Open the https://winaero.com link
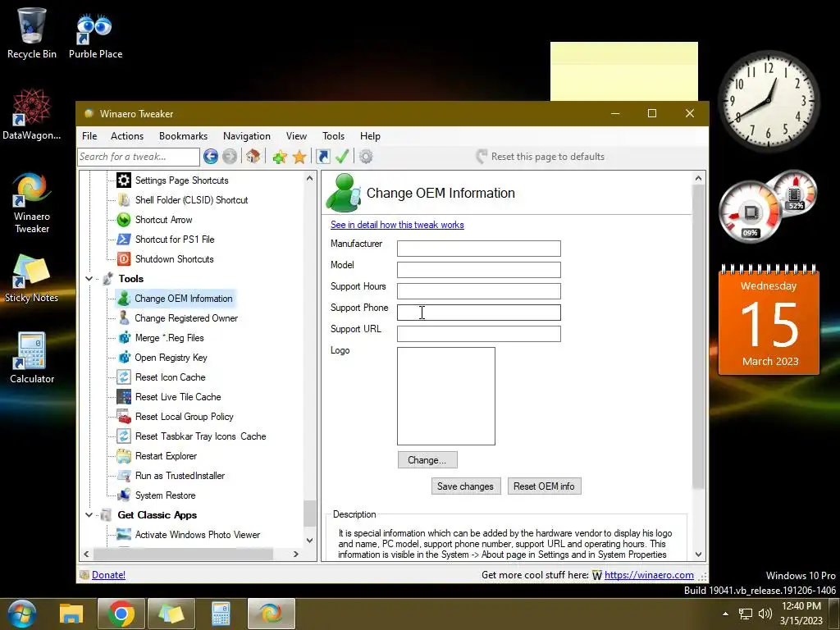Screen dimensions: 840x630 coord(649,575)
